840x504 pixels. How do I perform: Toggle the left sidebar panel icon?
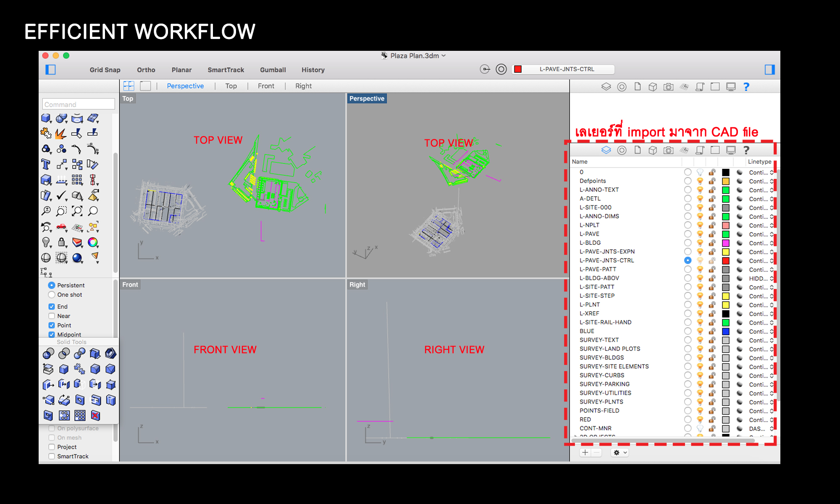[x=50, y=70]
